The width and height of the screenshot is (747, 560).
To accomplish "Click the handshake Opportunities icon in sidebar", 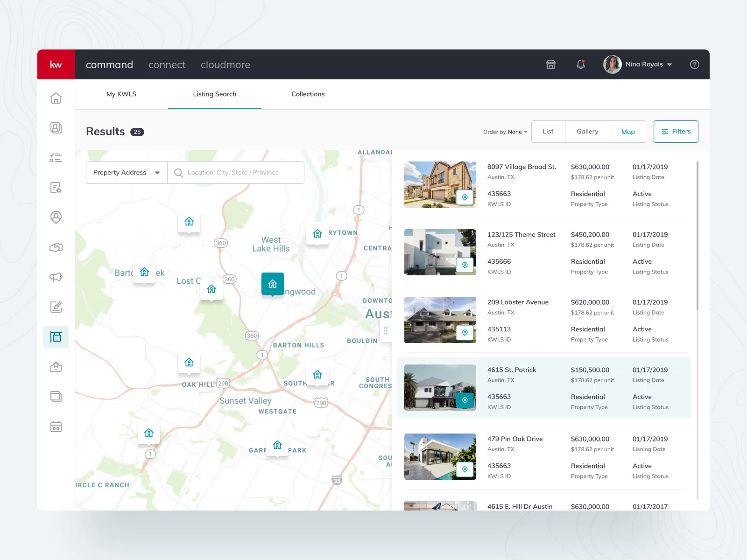I will click(56, 247).
